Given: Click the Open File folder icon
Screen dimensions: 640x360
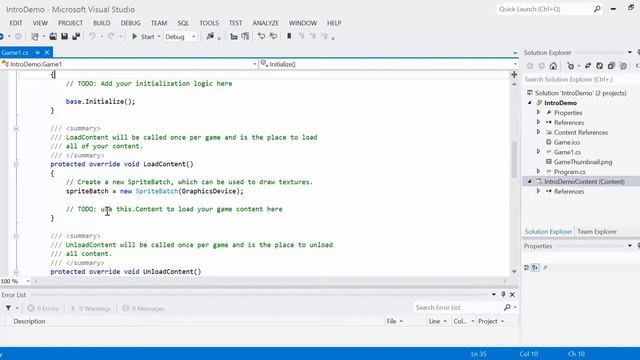Looking at the screenshot, I should tap(53, 37).
